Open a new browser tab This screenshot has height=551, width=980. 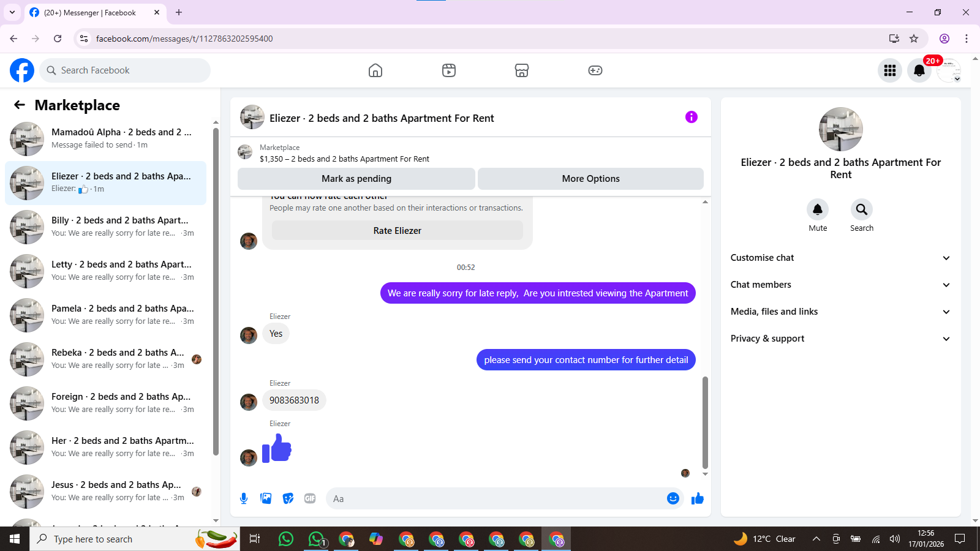coord(179,12)
